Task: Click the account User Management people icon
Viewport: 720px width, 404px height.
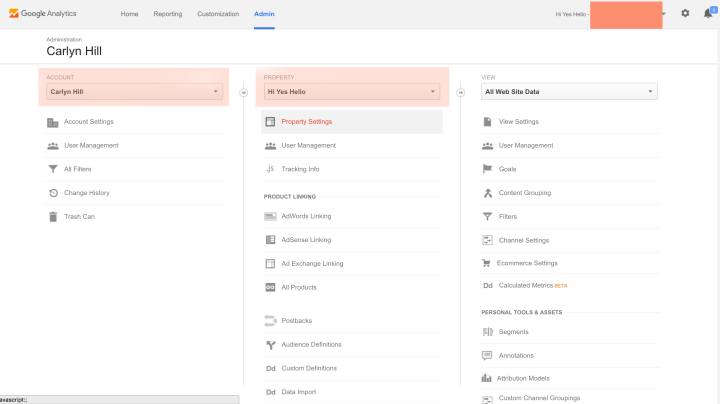Action: point(53,146)
